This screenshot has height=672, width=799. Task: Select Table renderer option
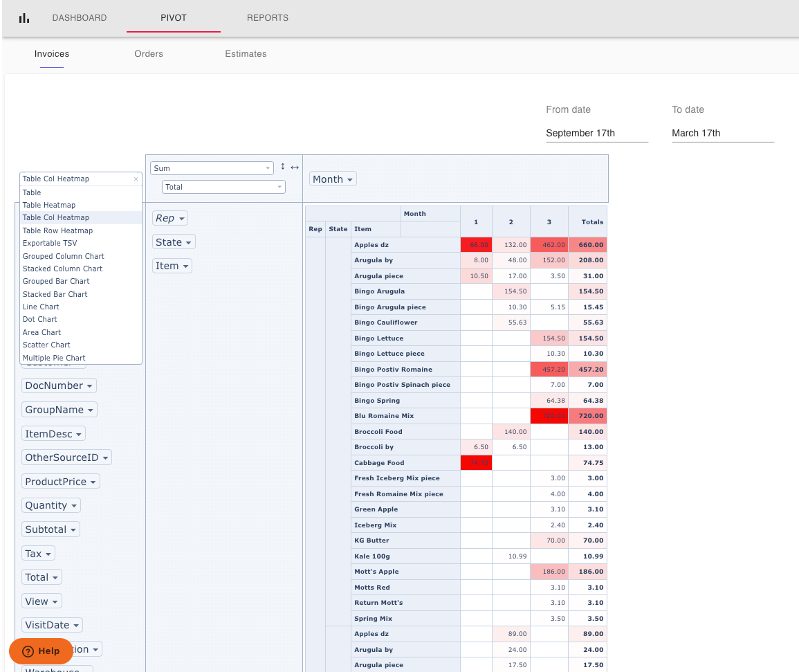[80, 192]
